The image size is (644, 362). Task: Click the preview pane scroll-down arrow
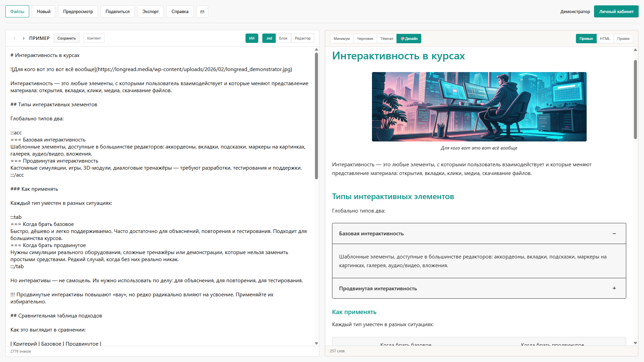pyautogui.click(x=635, y=343)
